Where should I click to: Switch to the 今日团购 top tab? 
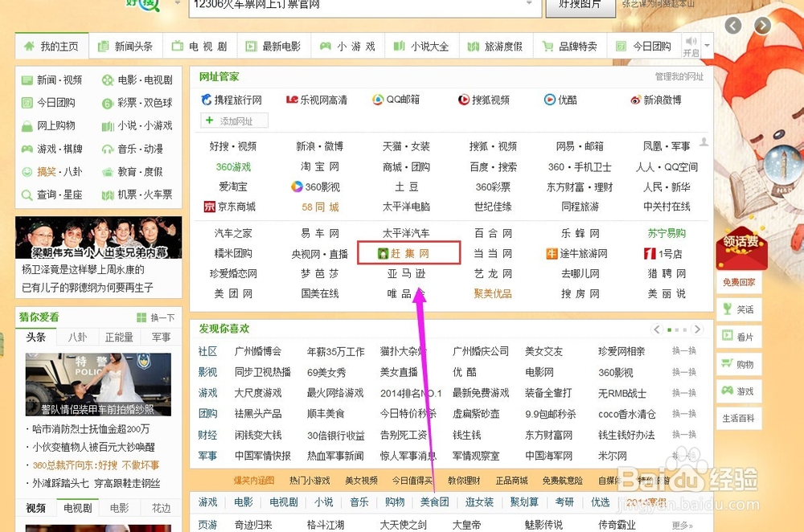[x=643, y=46]
